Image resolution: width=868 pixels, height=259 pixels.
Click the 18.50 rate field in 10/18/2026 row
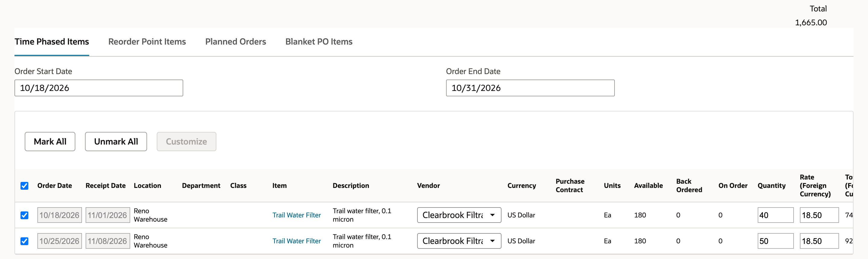819,215
